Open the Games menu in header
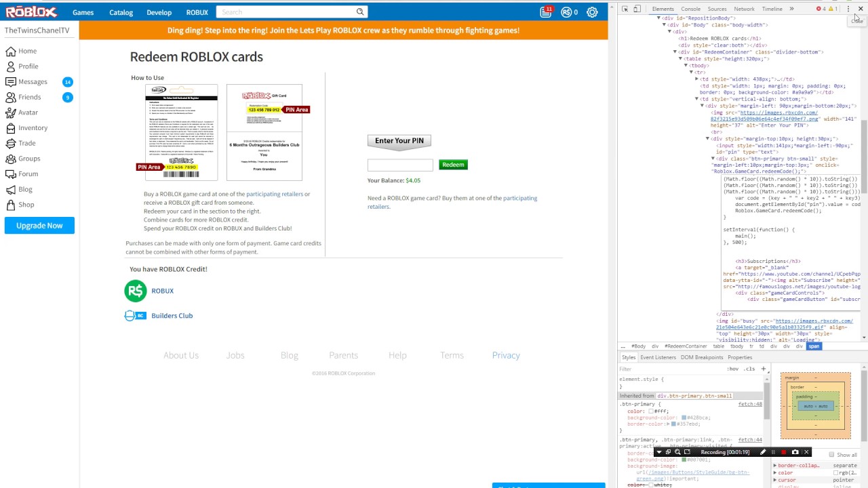 [83, 12]
